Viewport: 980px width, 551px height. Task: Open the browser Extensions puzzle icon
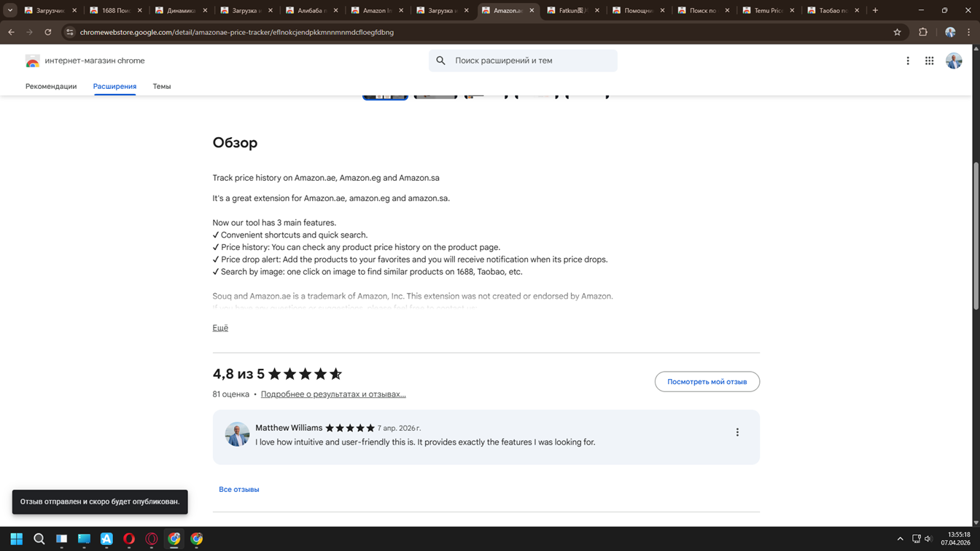(x=923, y=32)
